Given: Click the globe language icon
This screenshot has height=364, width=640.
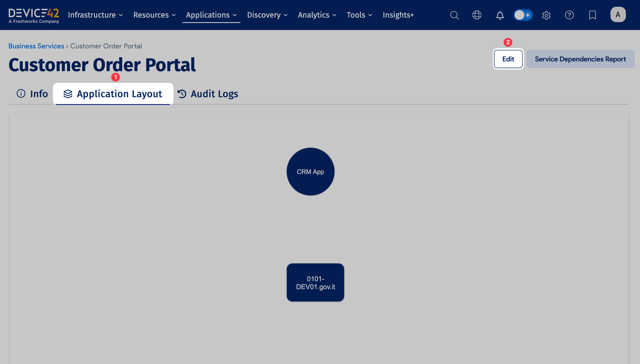Looking at the screenshot, I should tap(477, 15).
